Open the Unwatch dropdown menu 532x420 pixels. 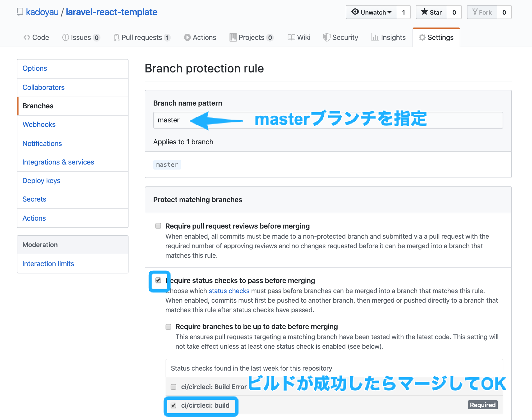point(372,12)
